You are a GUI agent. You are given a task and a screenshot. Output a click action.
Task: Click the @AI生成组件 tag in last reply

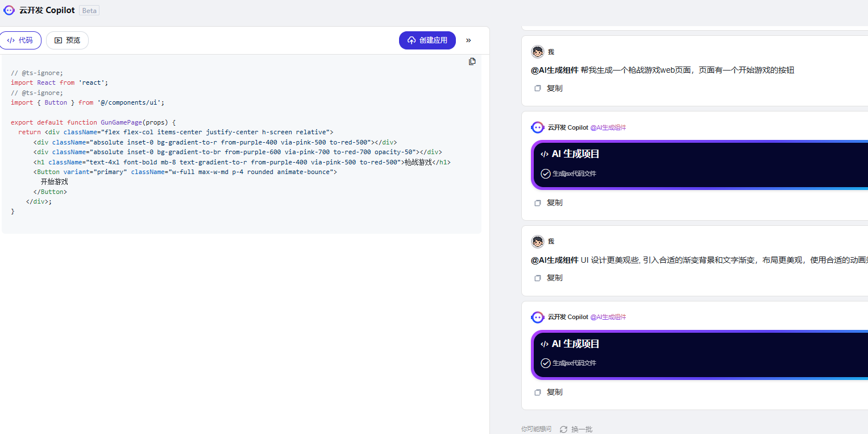(608, 317)
